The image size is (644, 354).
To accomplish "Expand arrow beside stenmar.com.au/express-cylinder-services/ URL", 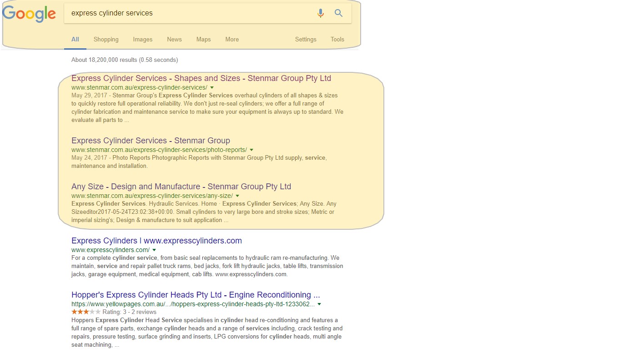I will 212,87.
